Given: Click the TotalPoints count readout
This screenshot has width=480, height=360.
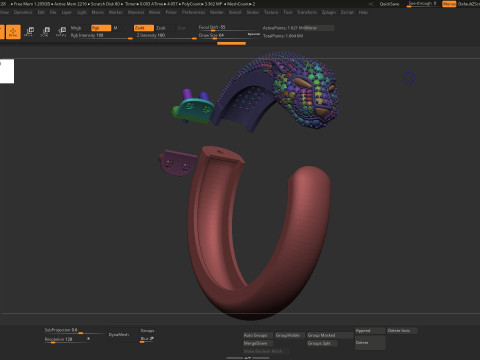Looking at the screenshot, I should (x=283, y=36).
